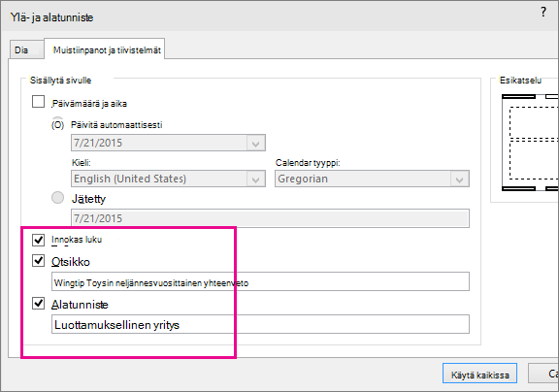Click the Esikatselu page preview thumbnail
The width and height of the screenshot is (559, 392).
(530, 143)
